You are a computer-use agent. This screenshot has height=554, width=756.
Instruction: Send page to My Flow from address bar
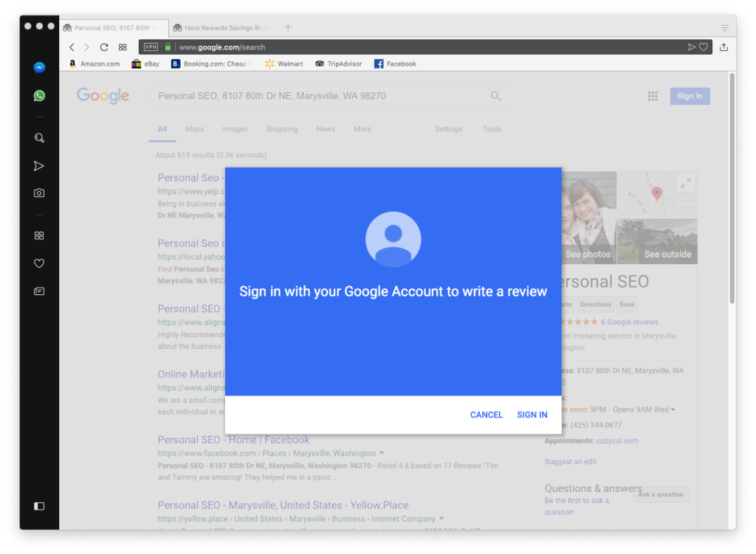click(x=691, y=46)
